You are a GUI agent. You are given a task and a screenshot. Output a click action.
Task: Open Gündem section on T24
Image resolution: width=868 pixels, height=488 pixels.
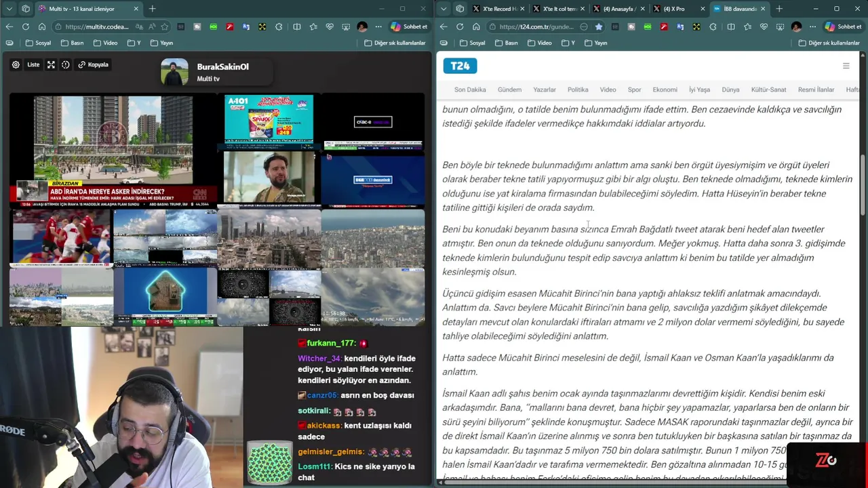point(509,89)
